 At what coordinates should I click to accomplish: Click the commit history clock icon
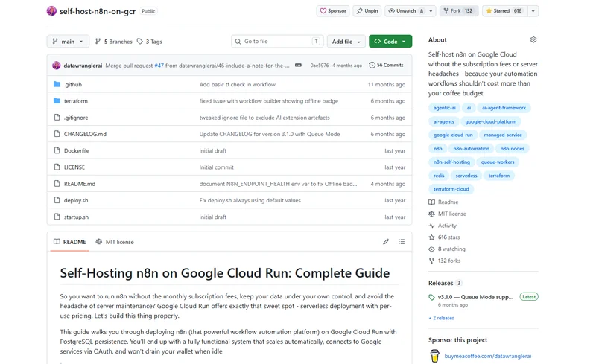tap(372, 66)
